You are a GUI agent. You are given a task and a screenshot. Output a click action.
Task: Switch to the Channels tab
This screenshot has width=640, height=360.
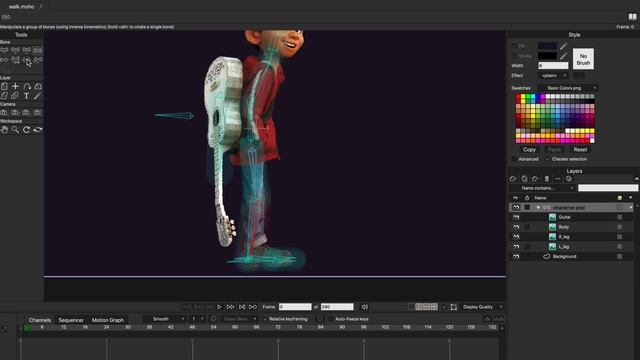40,320
